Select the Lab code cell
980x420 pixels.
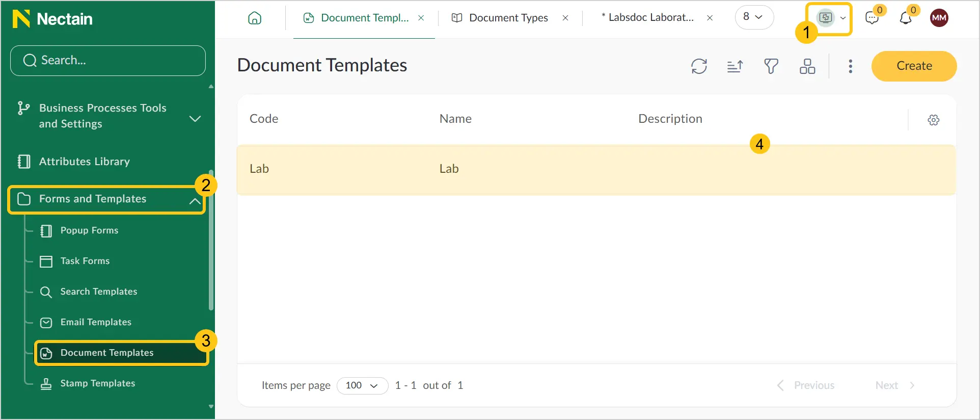pyautogui.click(x=259, y=169)
